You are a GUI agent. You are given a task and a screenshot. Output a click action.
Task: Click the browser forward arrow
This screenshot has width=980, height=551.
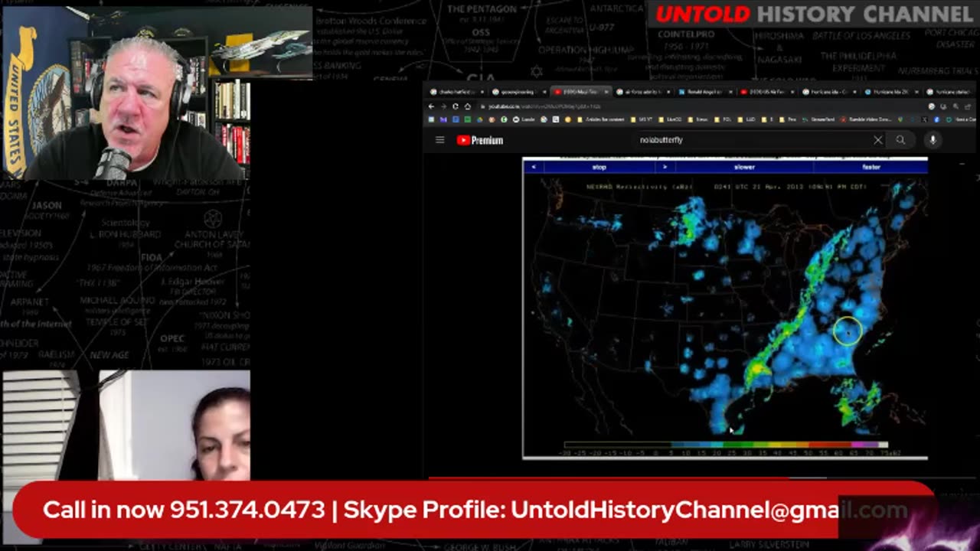click(x=444, y=106)
